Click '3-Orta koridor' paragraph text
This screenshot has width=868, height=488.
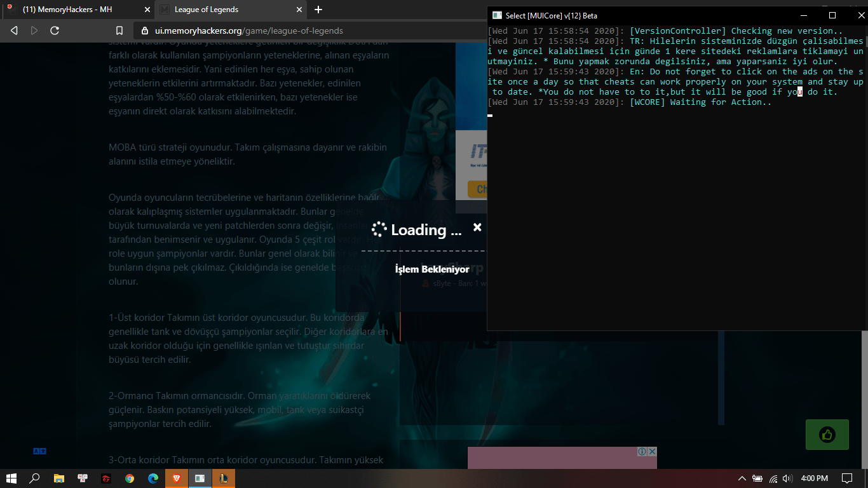click(246, 460)
